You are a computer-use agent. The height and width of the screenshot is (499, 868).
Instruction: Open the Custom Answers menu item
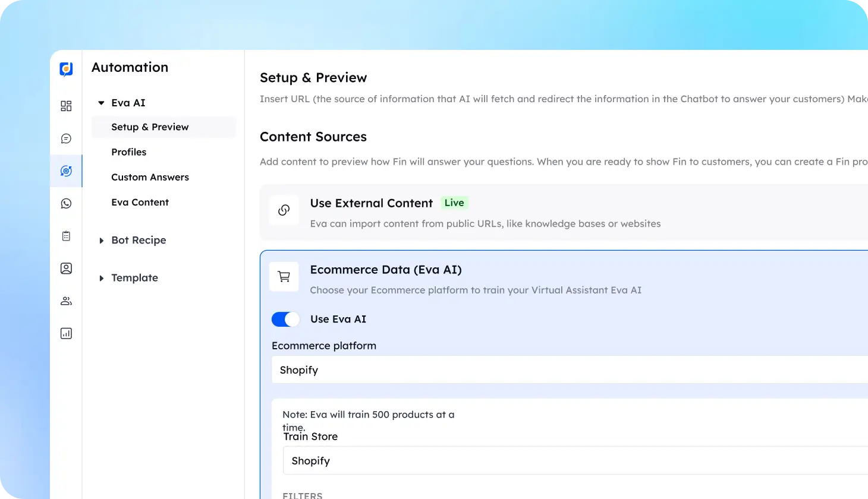(150, 177)
